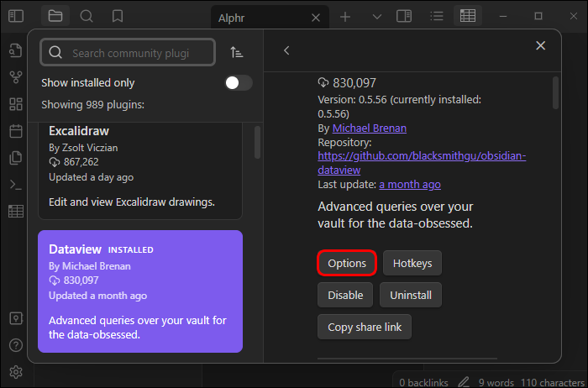
Task: Open the file explorer folder icon
Action: tap(55, 16)
